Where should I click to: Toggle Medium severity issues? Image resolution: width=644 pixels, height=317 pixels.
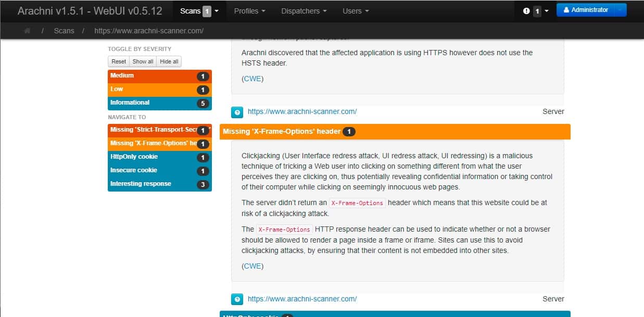(159, 76)
